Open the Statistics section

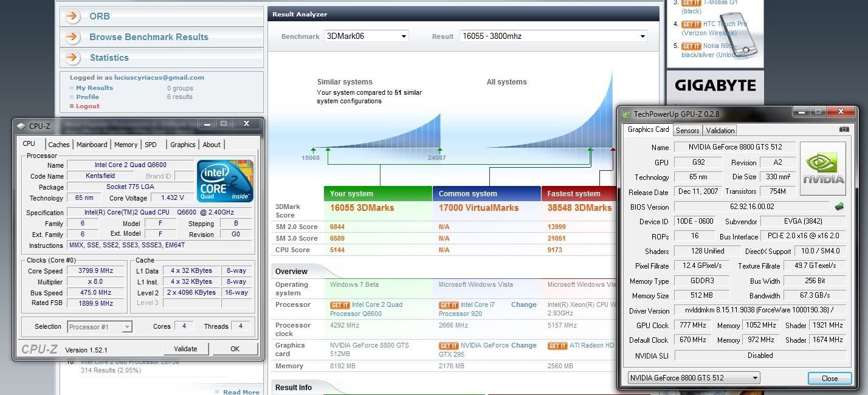tap(109, 58)
